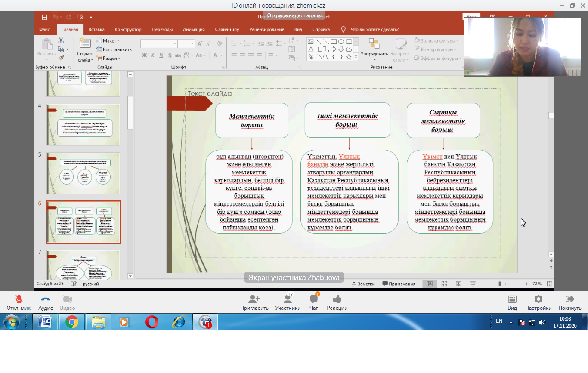Expand the Макет layout dropdown
Viewport: 588px width, 373px height.
tap(108, 41)
